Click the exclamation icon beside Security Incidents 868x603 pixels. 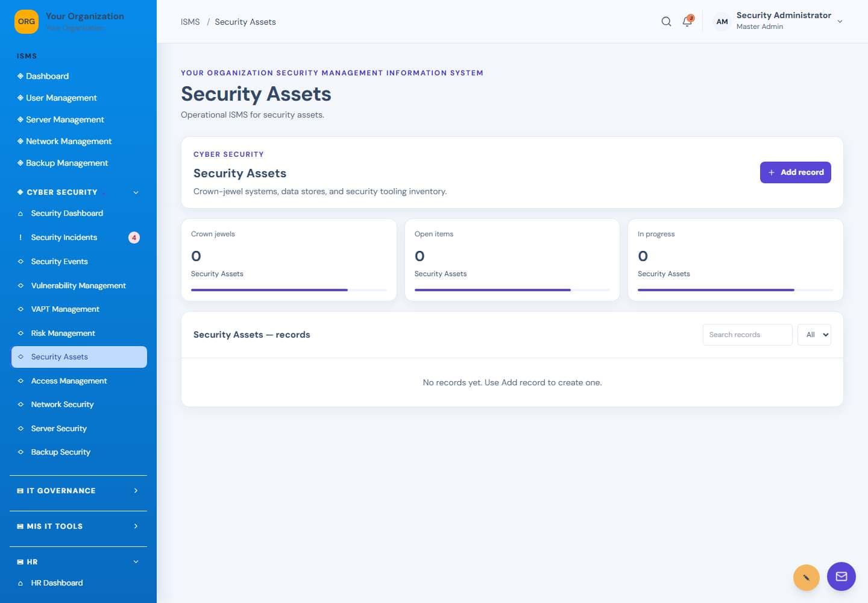[x=20, y=238]
